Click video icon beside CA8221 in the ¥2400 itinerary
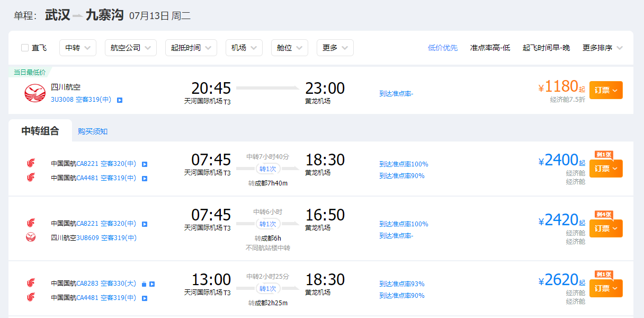The width and height of the screenshot is (644, 318). (x=145, y=164)
